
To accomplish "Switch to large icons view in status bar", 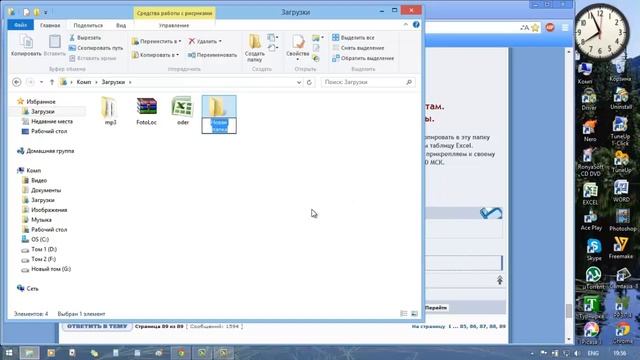I will coord(414,313).
